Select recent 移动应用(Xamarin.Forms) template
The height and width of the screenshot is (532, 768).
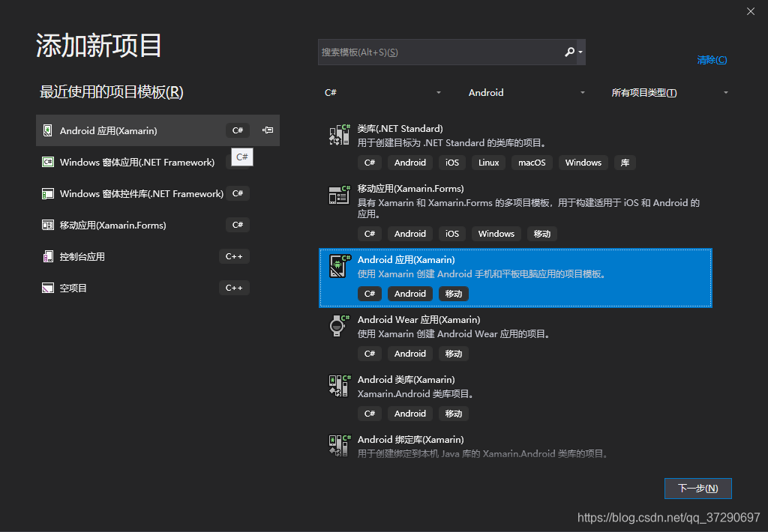click(157, 225)
